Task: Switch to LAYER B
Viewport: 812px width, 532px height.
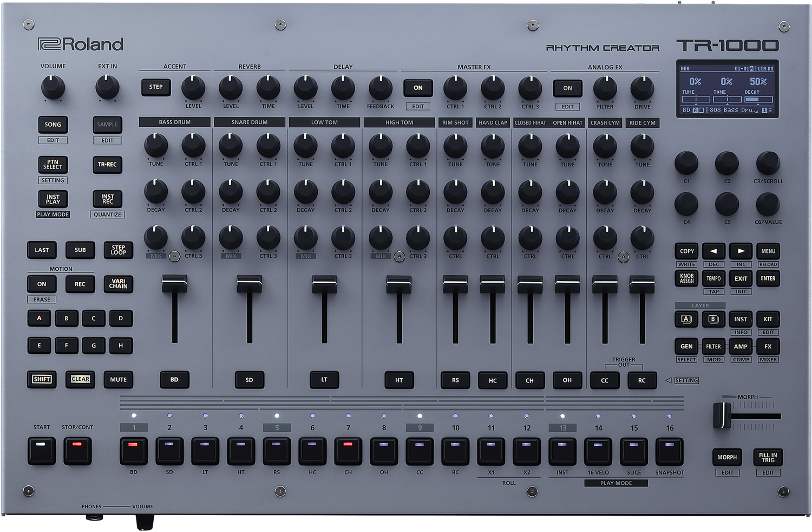Action: point(713,319)
